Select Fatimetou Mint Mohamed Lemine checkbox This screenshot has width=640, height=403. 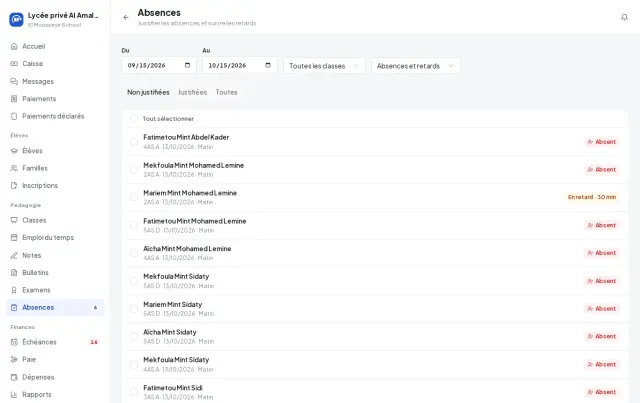point(134,225)
